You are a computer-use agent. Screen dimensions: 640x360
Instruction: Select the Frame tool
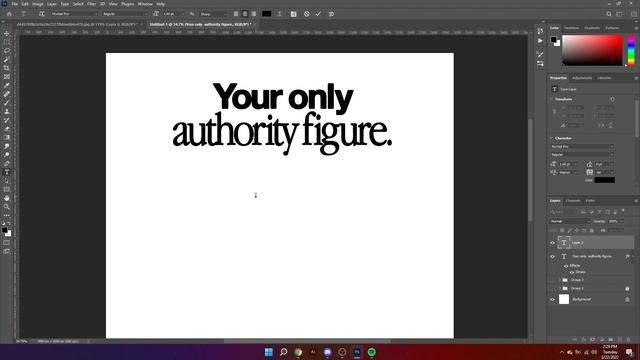point(7,77)
